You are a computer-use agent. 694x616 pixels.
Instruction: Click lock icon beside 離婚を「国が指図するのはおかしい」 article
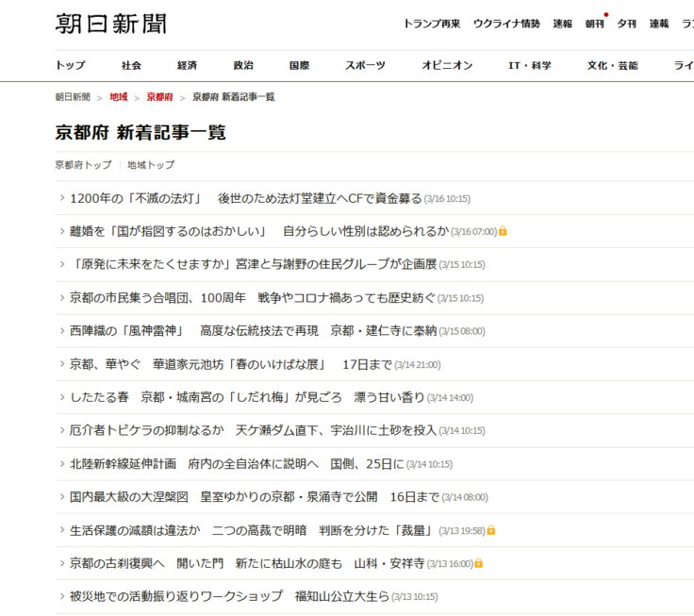click(504, 231)
